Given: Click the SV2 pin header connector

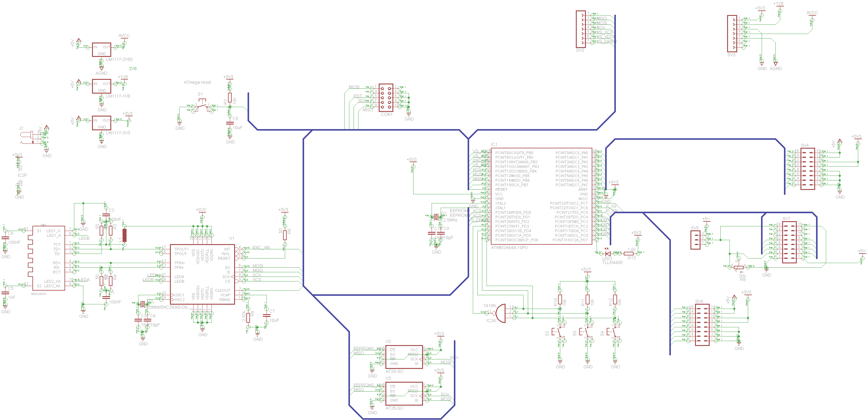Looking at the screenshot, I should (x=581, y=29).
